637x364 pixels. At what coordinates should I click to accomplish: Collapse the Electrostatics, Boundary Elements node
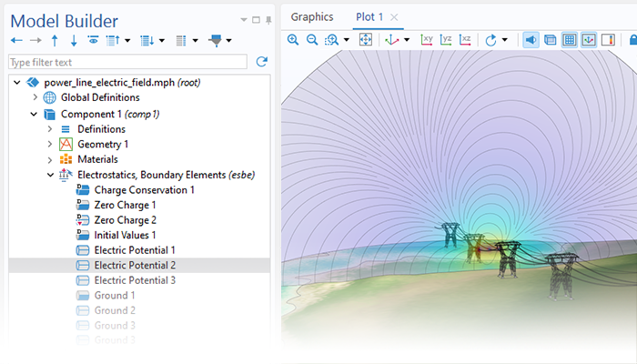point(51,175)
